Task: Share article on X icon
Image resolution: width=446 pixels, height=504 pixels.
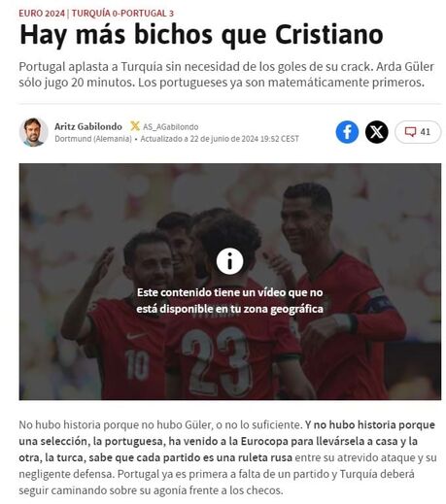Action: pyautogui.click(x=376, y=132)
